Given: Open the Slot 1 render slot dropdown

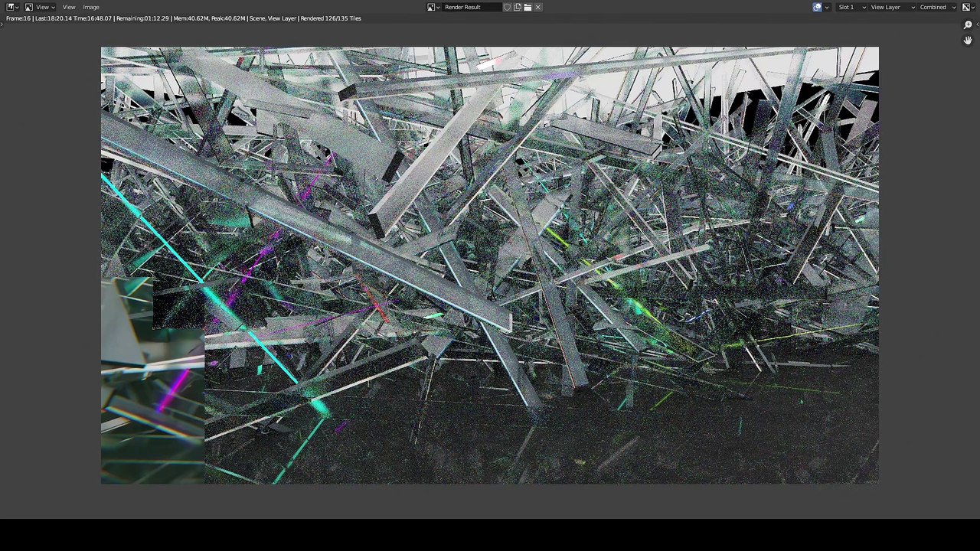Looking at the screenshot, I should coord(851,7).
